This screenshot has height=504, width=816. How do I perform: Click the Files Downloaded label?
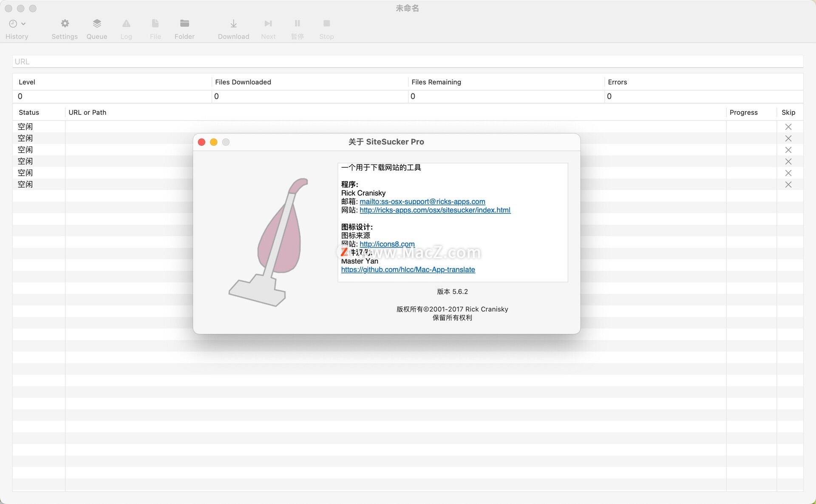tap(243, 82)
